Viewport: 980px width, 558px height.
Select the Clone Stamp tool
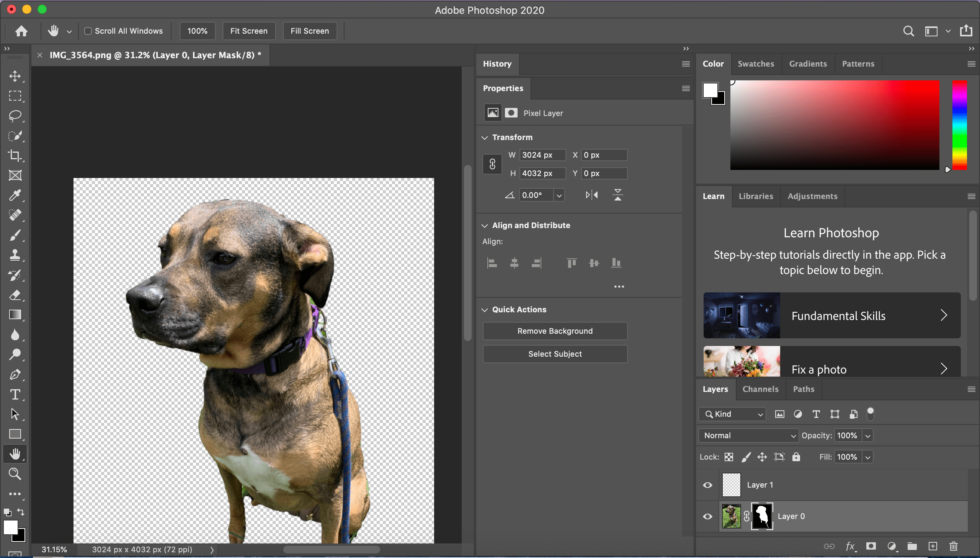[15, 255]
